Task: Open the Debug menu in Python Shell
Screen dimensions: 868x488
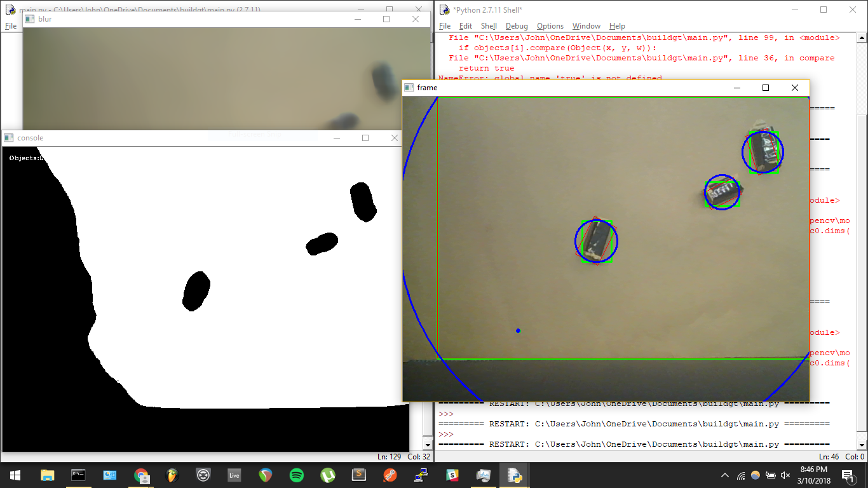Action: point(517,26)
